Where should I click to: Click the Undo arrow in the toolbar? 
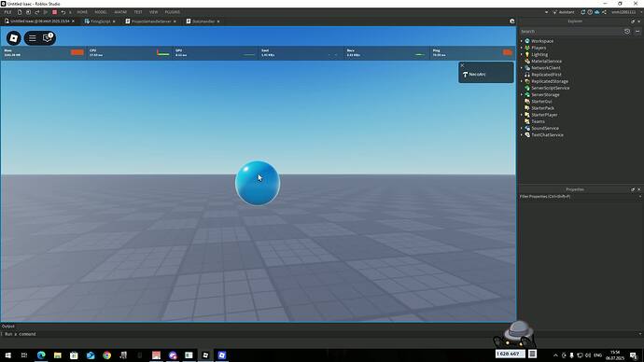click(63, 12)
